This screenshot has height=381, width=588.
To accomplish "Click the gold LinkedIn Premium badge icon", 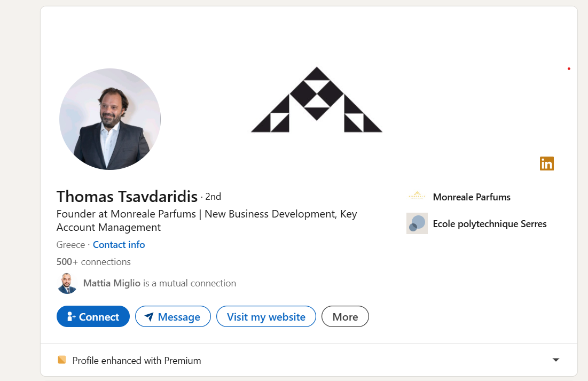I will (547, 164).
